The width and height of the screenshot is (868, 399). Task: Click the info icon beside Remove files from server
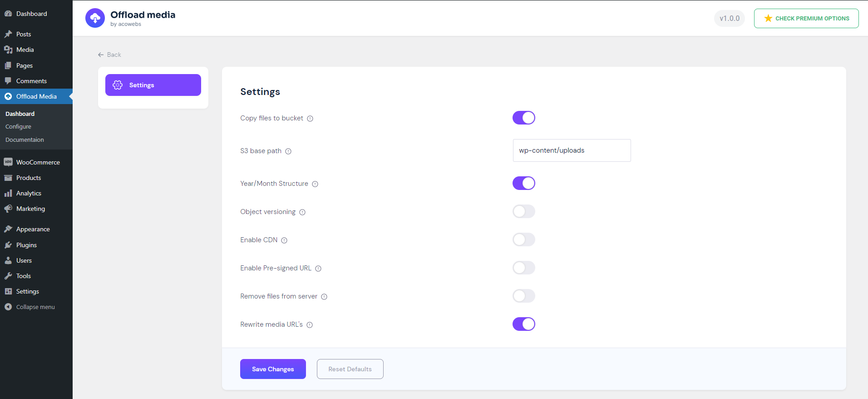tap(324, 297)
